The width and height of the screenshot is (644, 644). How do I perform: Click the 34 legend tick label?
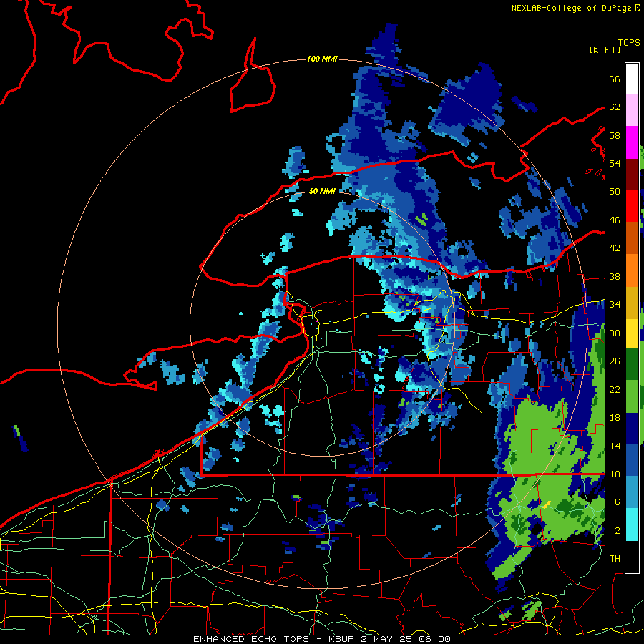615,305
